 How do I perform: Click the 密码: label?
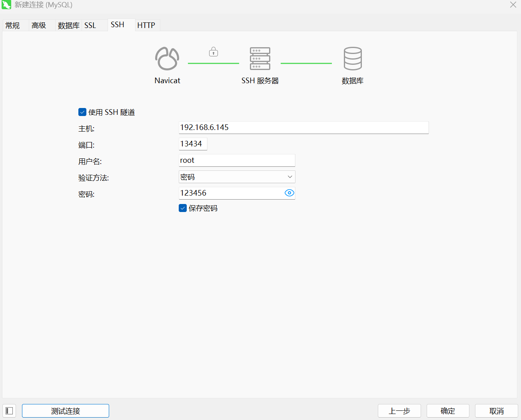[86, 194]
